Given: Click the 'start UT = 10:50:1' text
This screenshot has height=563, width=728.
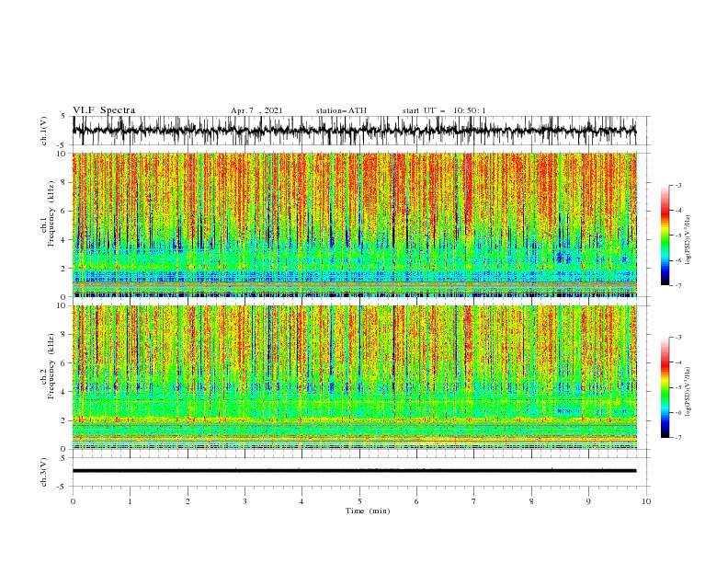Looking at the screenshot, I should (444, 110).
